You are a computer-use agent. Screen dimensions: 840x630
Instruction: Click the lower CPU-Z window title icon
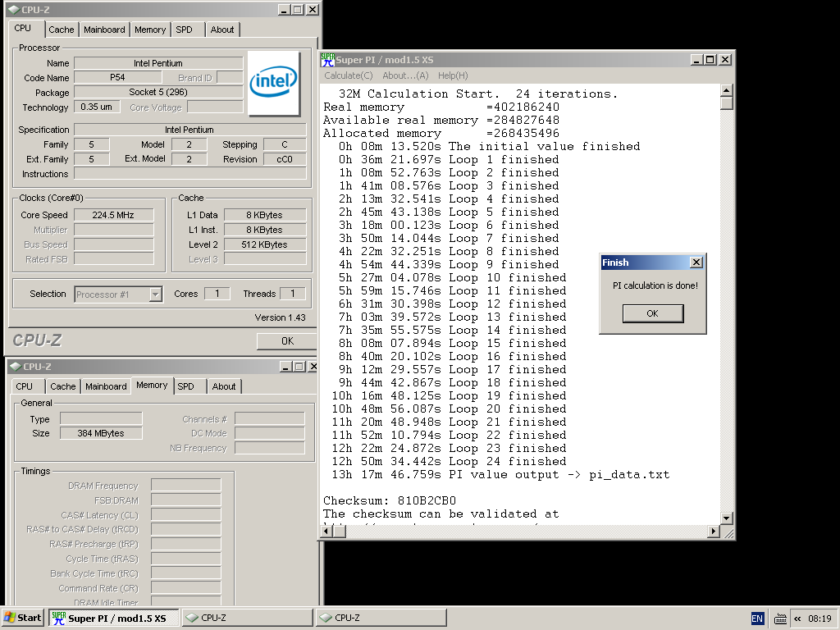[16, 367]
